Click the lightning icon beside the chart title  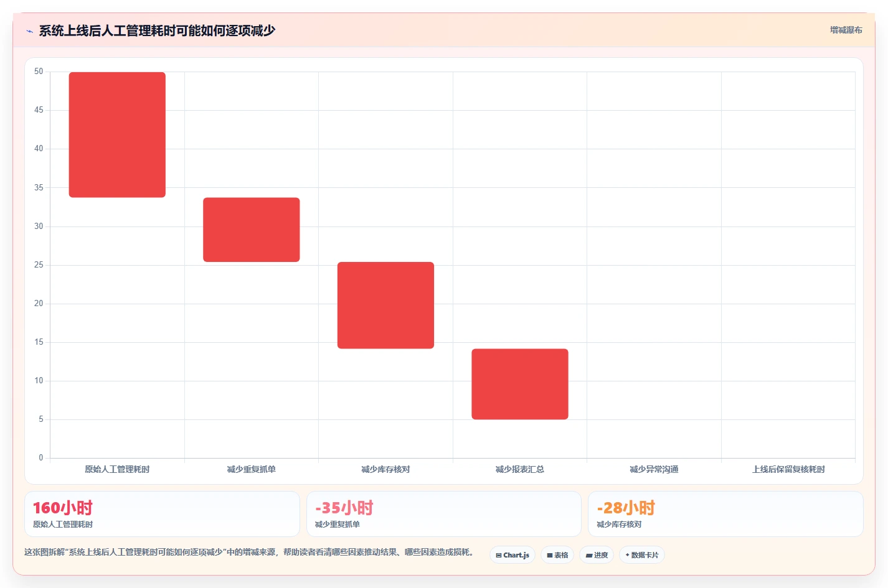point(29,31)
